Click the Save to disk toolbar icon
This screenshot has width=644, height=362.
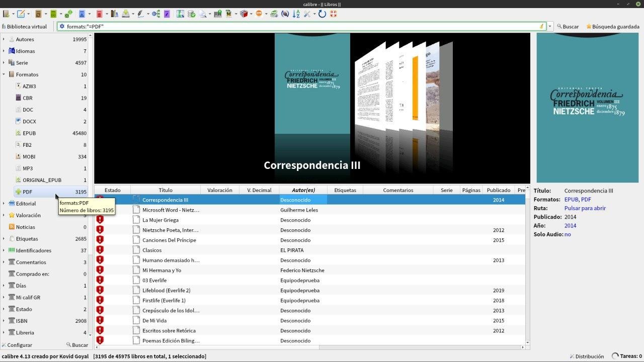[x=126, y=14]
